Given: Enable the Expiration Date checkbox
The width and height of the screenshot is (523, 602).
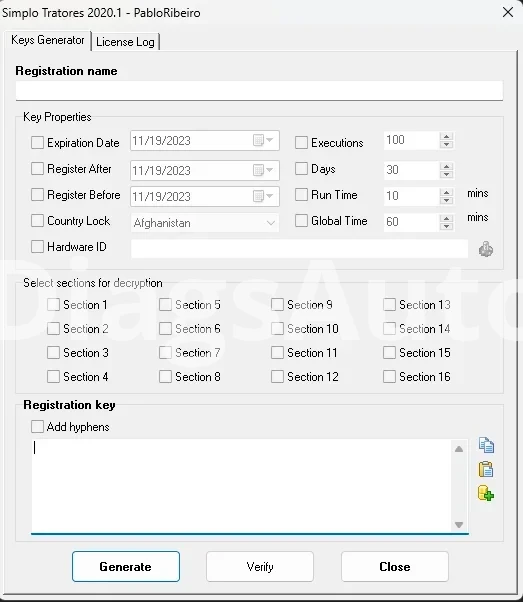Looking at the screenshot, I should 37,142.
